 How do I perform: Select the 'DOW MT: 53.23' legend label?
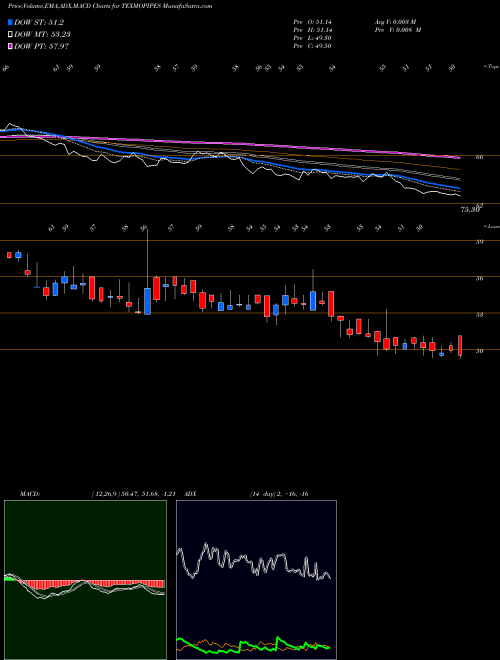tap(42, 35)
